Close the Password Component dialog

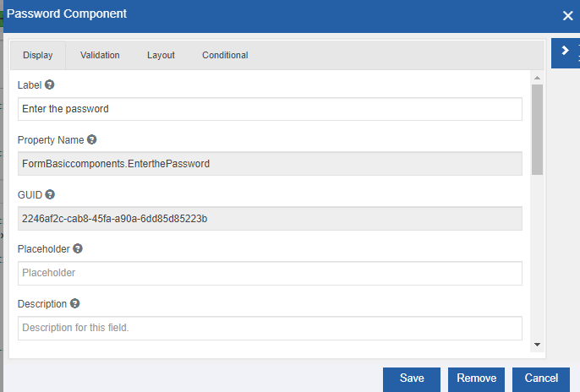pyautogui.click(x=567, y=15)
